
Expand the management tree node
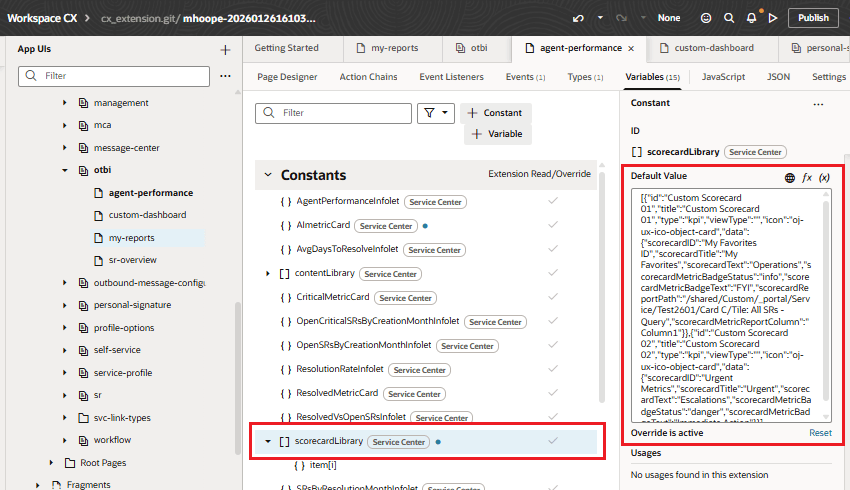coord(65,102)
